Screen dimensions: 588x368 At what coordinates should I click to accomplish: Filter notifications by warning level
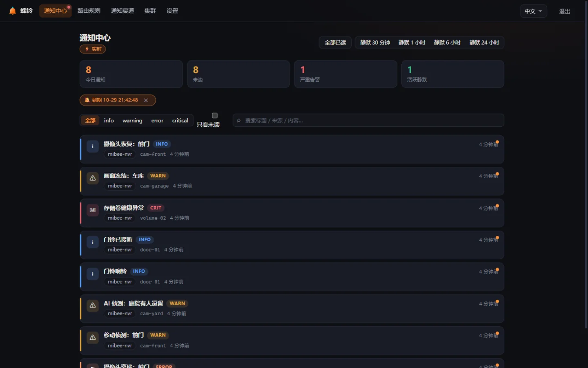pos(132,120)
